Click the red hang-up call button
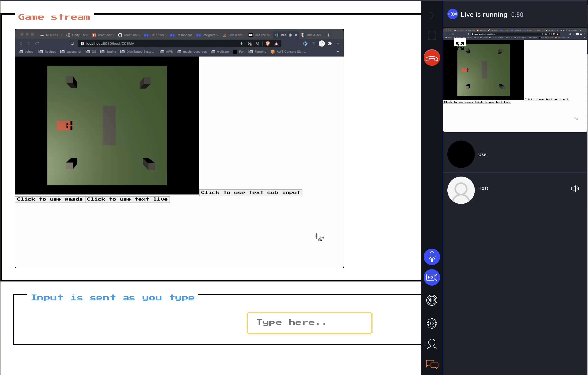Image resolution: width=588 pixels, height=375 pixels. 431,58
